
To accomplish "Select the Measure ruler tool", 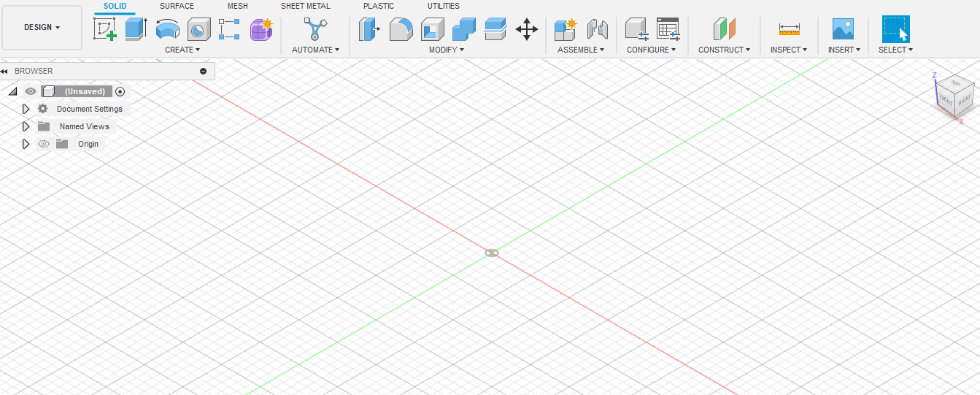I will 789,29.
